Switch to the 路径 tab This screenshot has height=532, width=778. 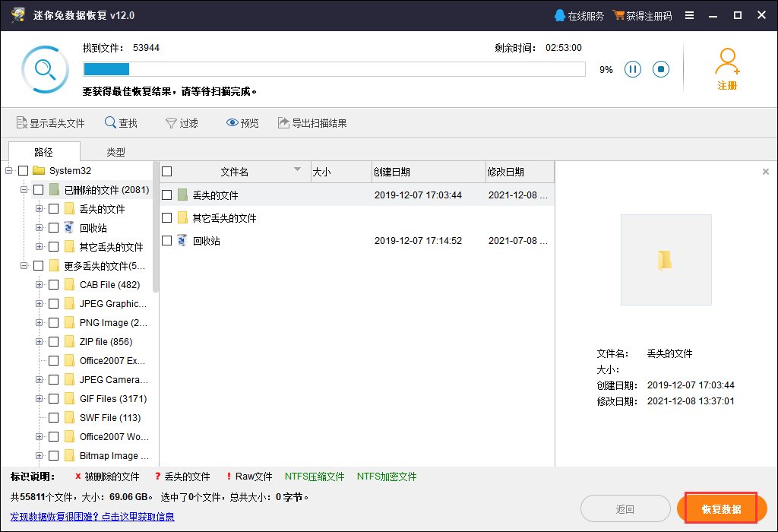coord(44,151)
